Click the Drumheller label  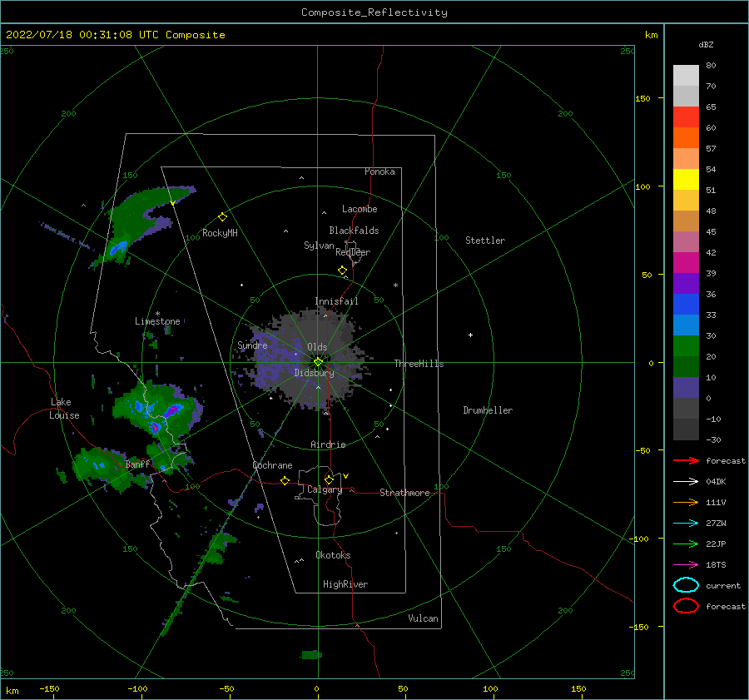click(x=488, y=410)
